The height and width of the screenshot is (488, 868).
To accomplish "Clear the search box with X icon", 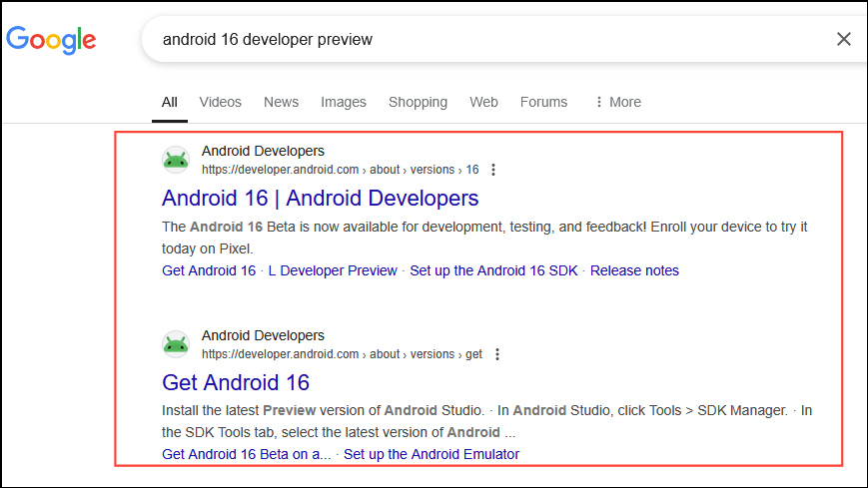I will [844, 39].
